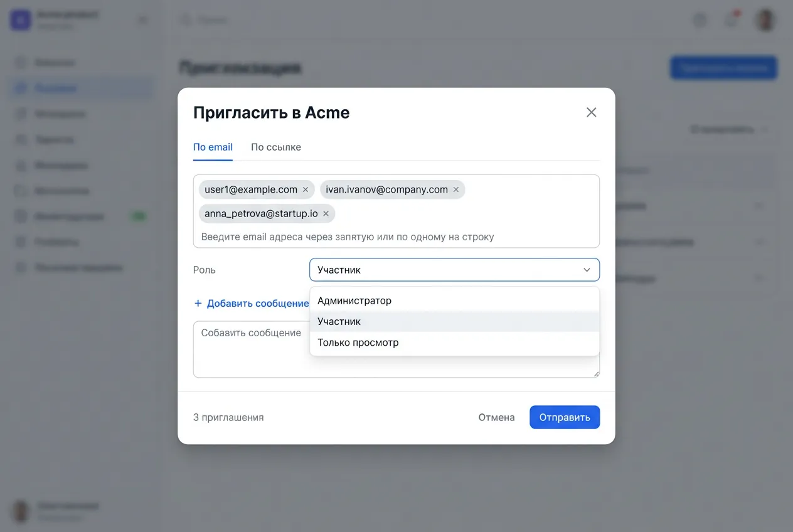Screen dimensions: 793x532
Task: Switch to the По email tab
Action: pyautogui.click(x=213, y=147)
